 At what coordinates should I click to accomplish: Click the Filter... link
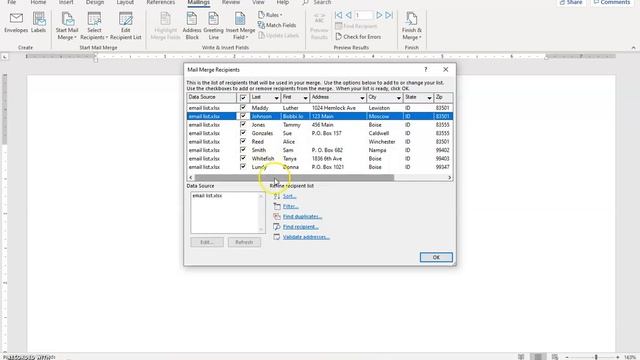[291, 207]
